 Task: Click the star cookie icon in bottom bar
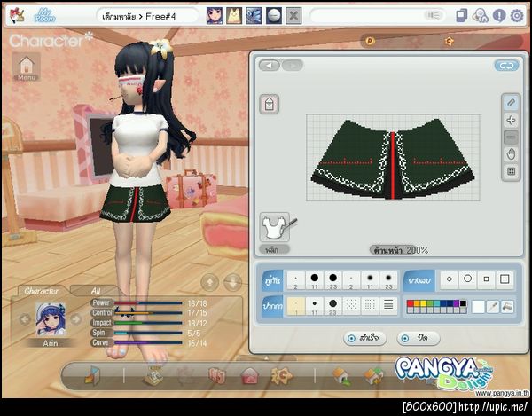coord(282,376)
